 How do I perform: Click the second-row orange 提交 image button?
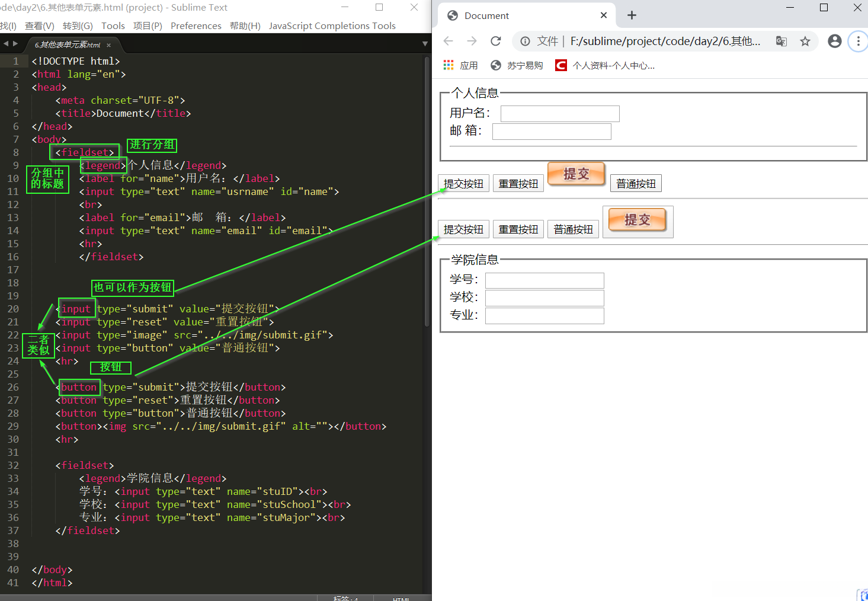tap(638, 222)
